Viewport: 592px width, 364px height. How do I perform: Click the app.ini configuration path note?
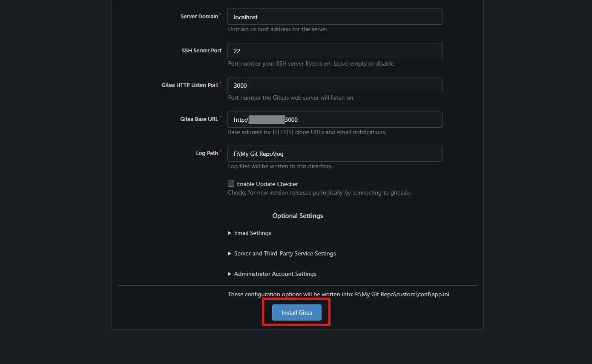pyautogui.click(x=339, y=294)
